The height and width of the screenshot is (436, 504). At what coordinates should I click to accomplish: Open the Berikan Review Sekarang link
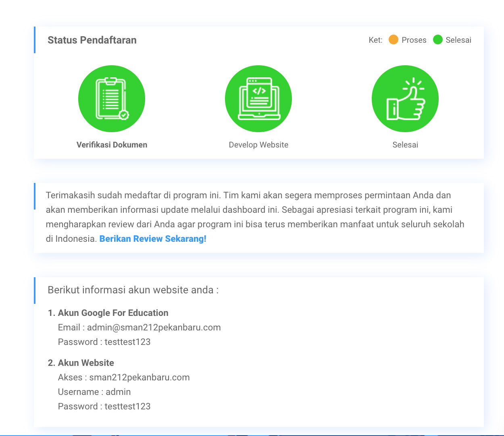[x=152, y=239]
